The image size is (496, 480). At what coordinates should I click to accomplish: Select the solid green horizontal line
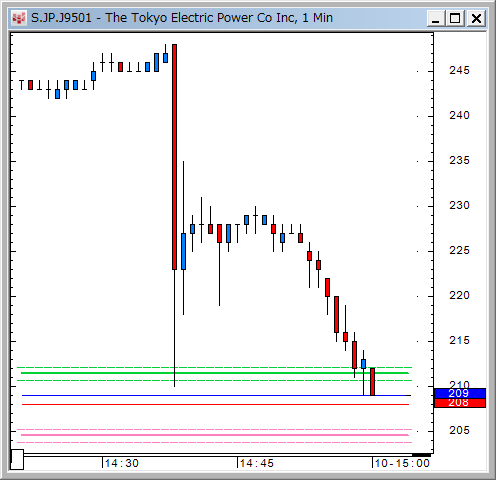click(215, 373)
